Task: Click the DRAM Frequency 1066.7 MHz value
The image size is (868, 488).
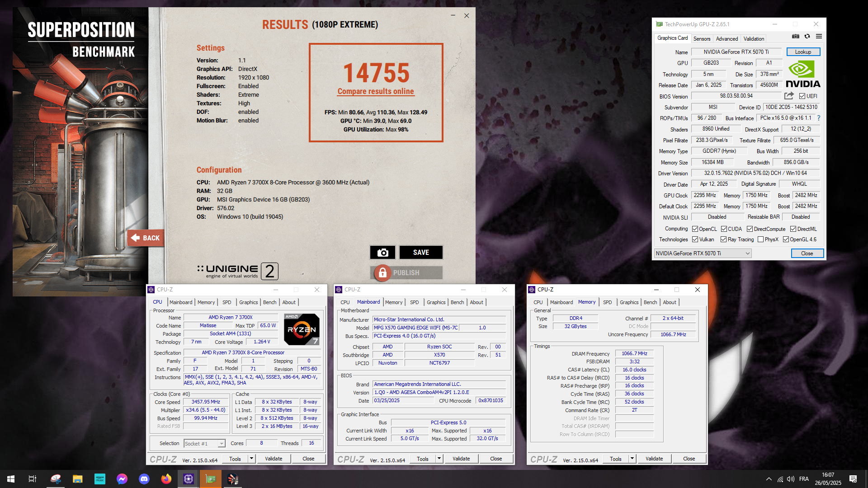Action: click(x=634, y=353)
